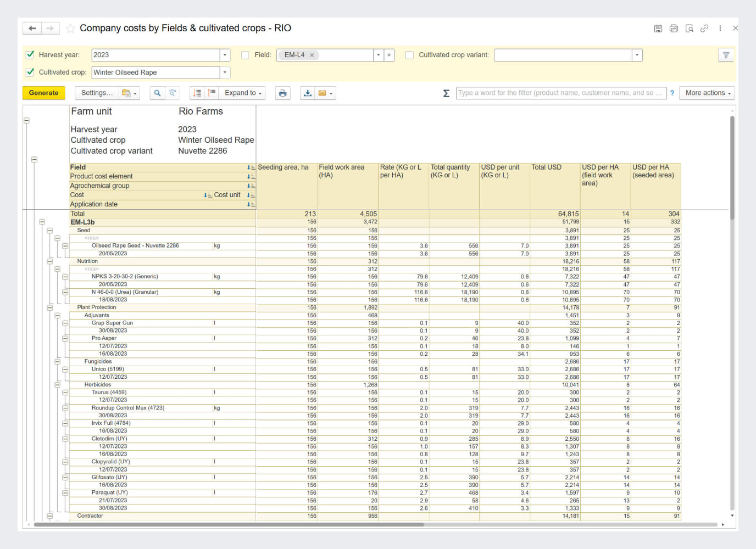
Task: Click the envelope email icon in the toolbar
Action: click(323, 93)
